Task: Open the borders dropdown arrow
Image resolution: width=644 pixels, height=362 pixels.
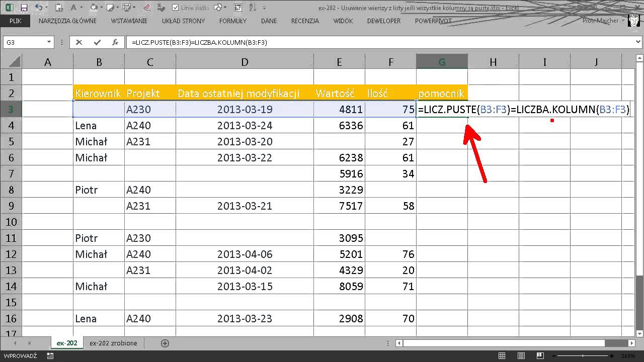Action: pyautogui.click(x=134, y=8)
